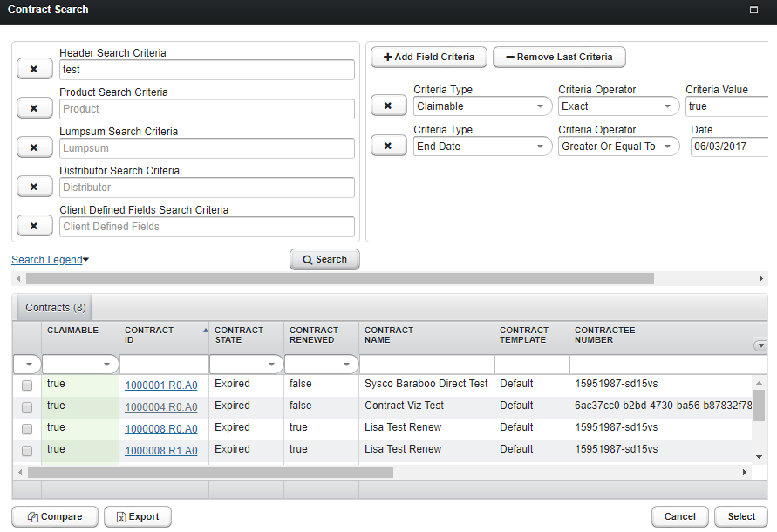Select the Contracts (8) tab
The width and height of the screenshot is (777, 532).
pos(55,308)
